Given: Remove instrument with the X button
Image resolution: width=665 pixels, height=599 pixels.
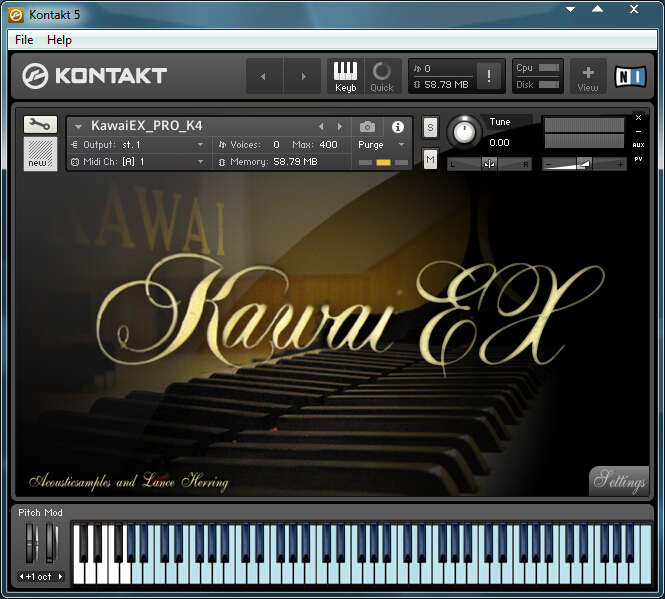Looking at the screenshot, I should pos(638,118).
